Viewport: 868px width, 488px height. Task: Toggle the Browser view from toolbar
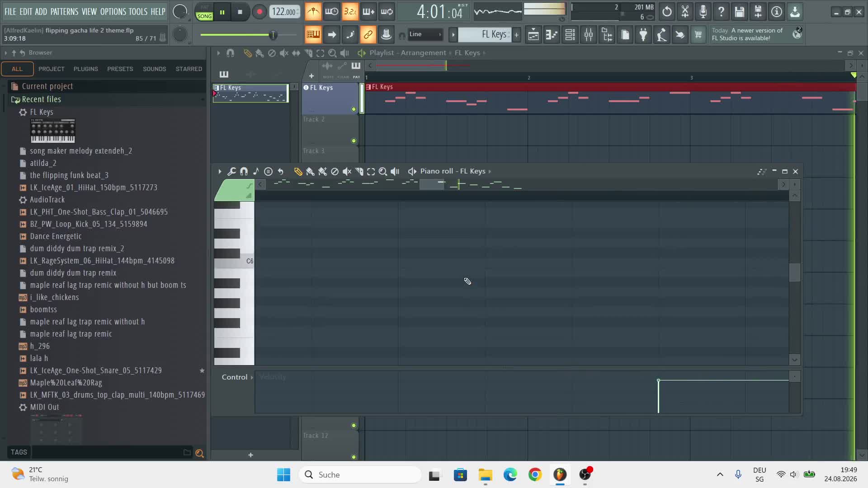[607, 34]
